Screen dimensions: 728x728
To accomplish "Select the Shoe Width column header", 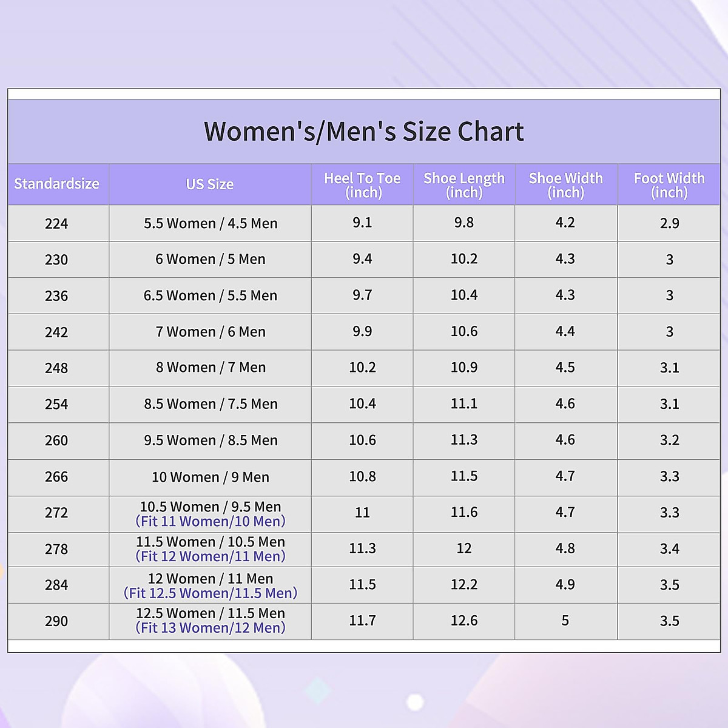I will (565, 185).
